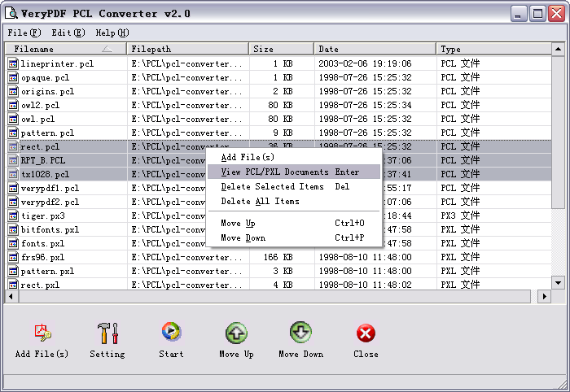Choose Delete All Items in context menu
The width and height of the screenshot is (570, 392).
(294, 201)
